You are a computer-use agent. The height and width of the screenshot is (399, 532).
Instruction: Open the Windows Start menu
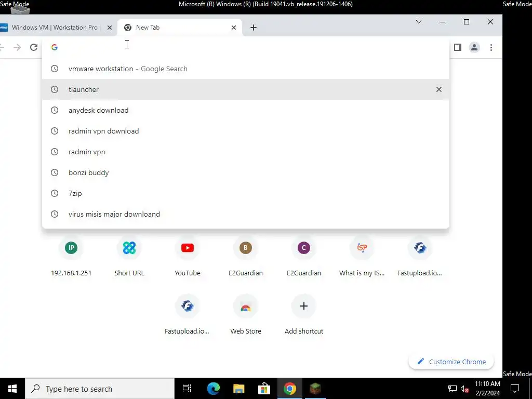click(12, 389)
